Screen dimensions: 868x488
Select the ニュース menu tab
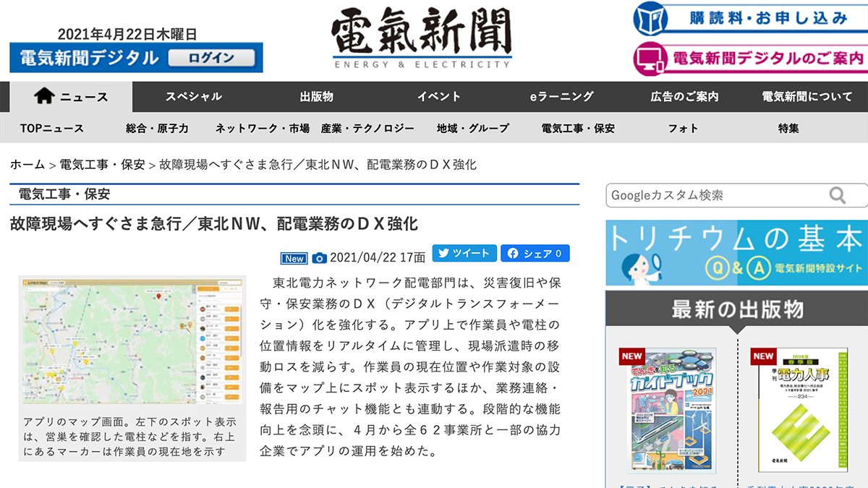71,97
